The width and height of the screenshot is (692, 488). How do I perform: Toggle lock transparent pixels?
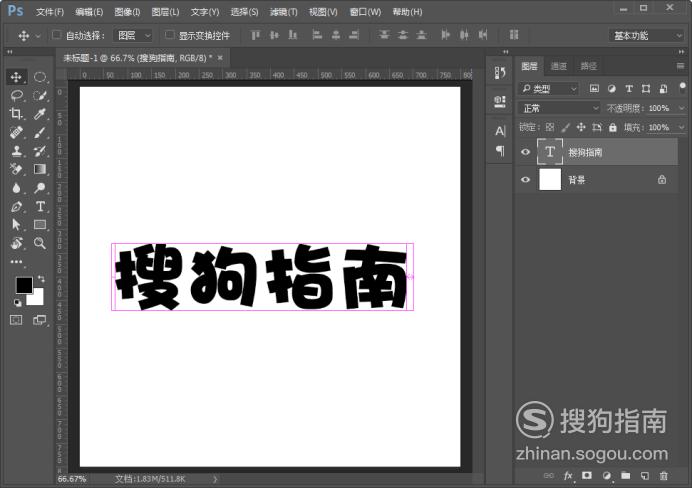click(549, 128)
